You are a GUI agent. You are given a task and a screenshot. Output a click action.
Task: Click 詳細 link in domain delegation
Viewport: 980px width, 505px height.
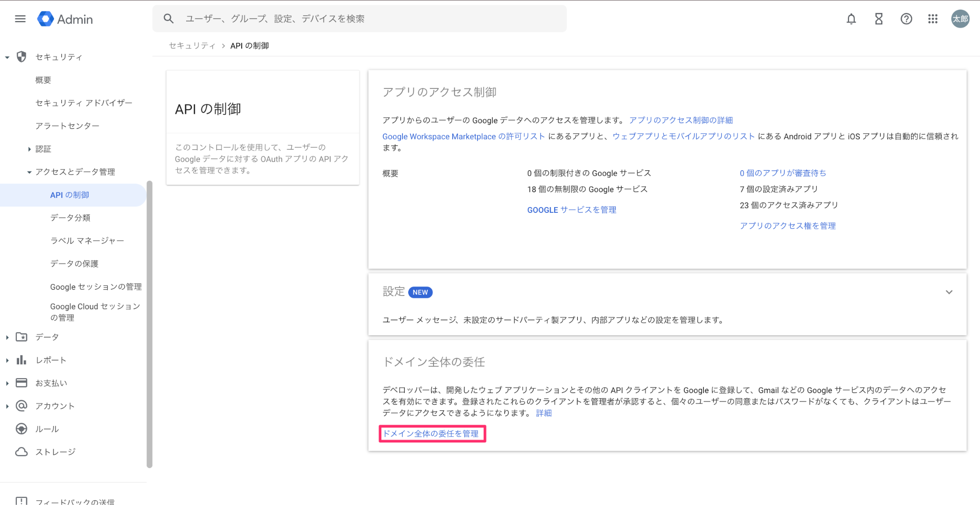pyautogui.click(x=544, y=413)
